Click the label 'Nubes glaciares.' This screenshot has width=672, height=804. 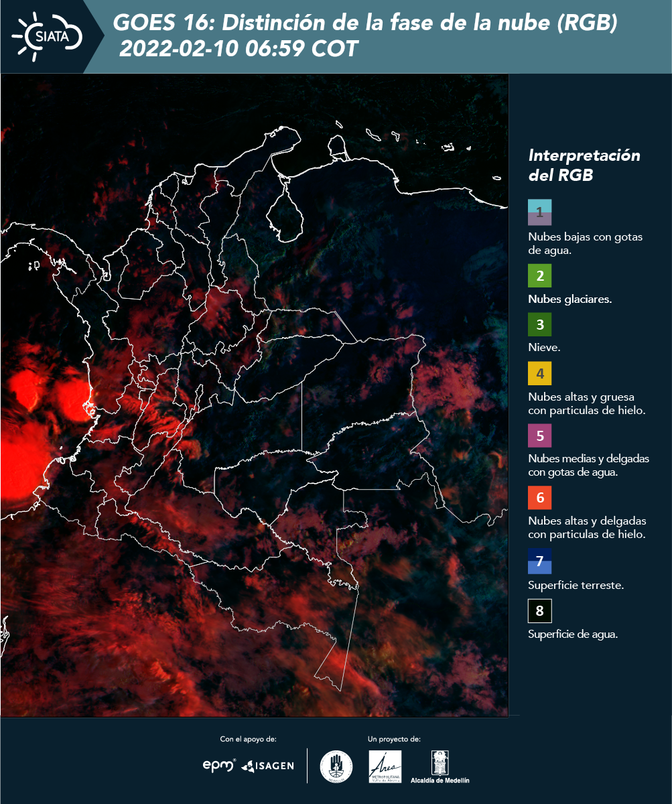pos(569,299)
